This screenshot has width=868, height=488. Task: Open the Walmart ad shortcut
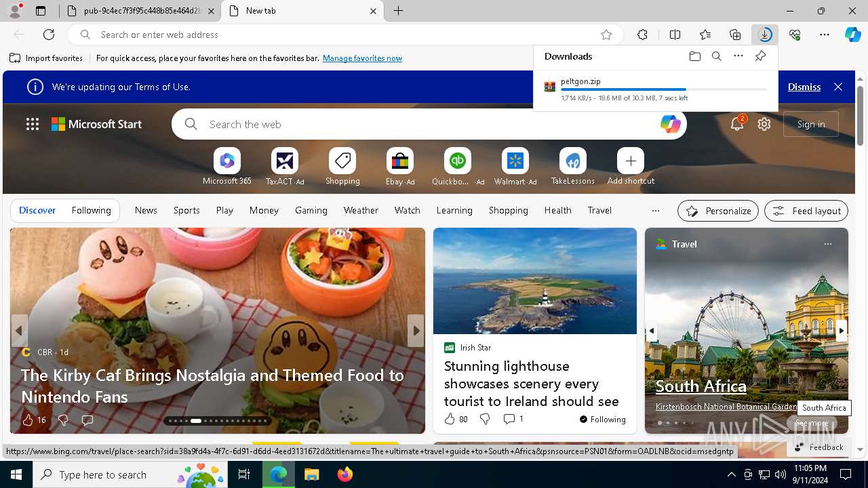pos(515,167)
